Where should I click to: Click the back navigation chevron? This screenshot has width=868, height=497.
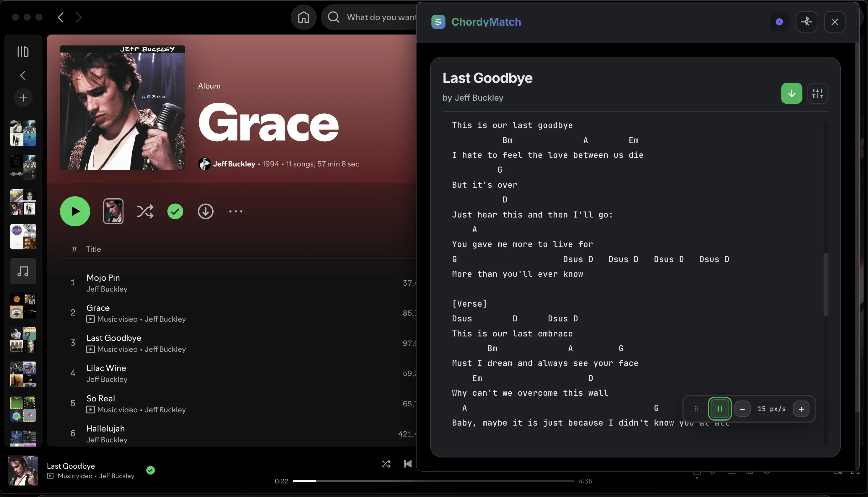[61, 17]
